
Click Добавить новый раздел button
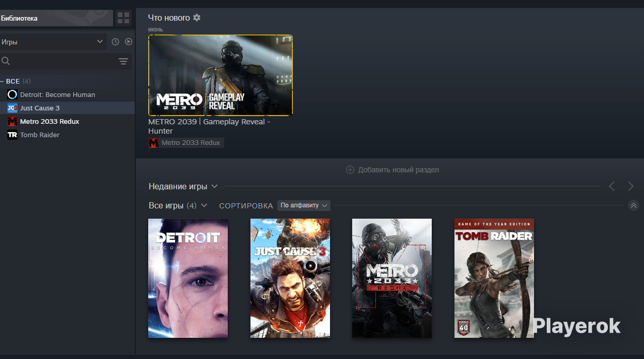(393, 170)
